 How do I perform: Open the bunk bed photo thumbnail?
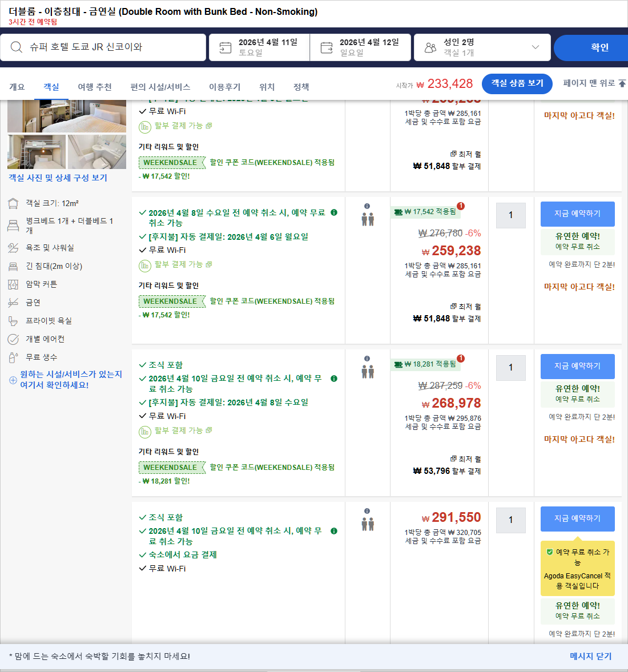[37, 152]
